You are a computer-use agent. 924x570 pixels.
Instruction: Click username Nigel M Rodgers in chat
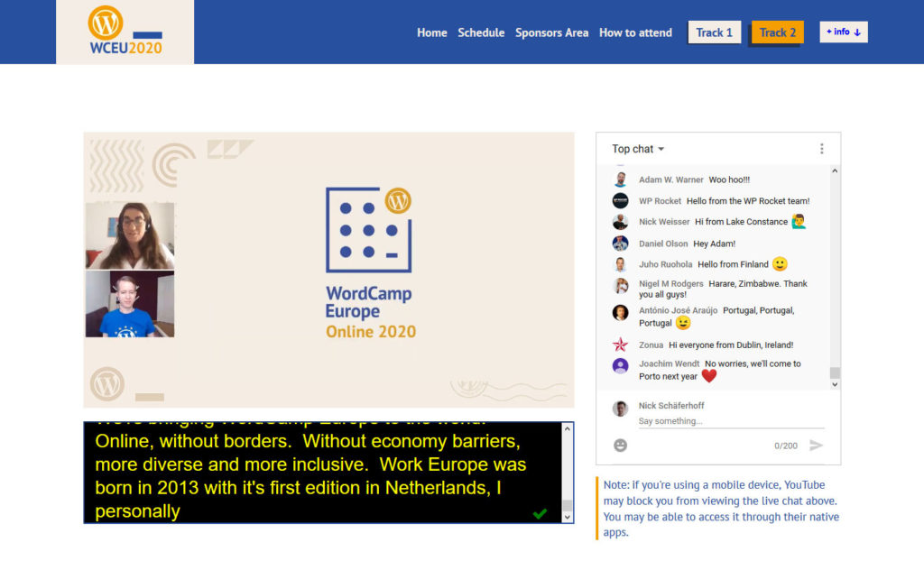coord(670,283)
